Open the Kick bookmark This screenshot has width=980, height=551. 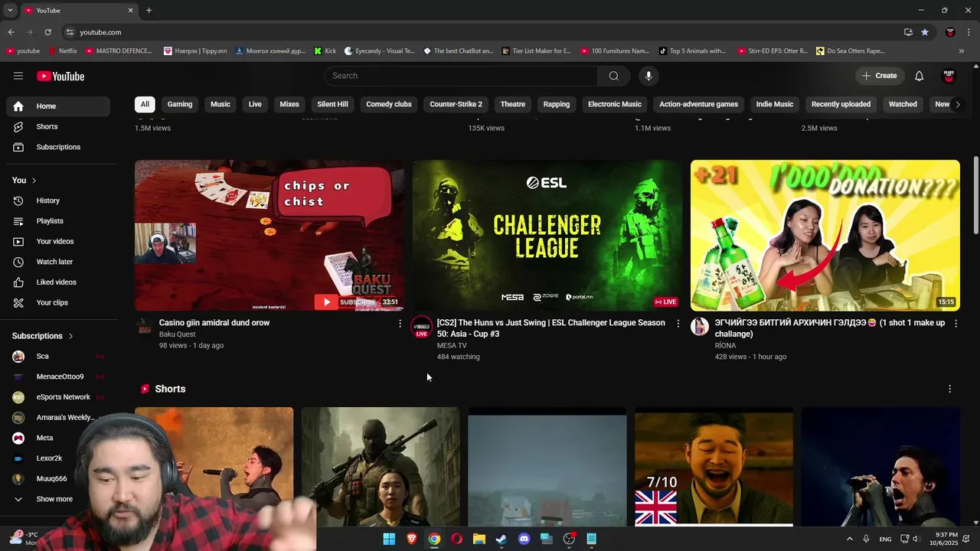(325, 51)
